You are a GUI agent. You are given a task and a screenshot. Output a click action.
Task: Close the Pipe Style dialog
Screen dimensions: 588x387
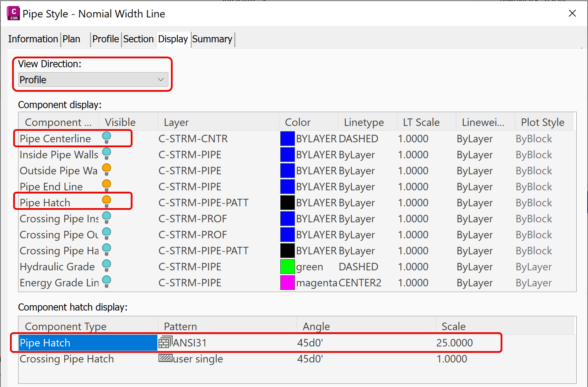pos(572,14)
